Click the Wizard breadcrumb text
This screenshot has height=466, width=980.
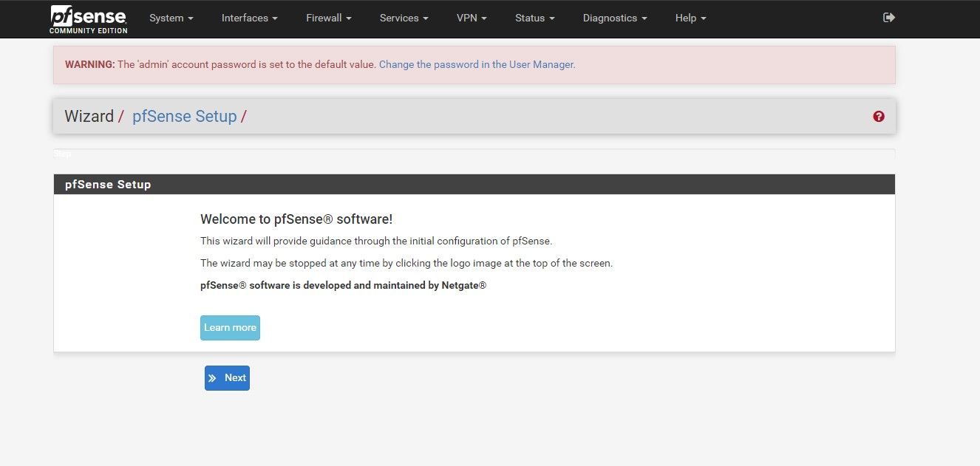89,117
